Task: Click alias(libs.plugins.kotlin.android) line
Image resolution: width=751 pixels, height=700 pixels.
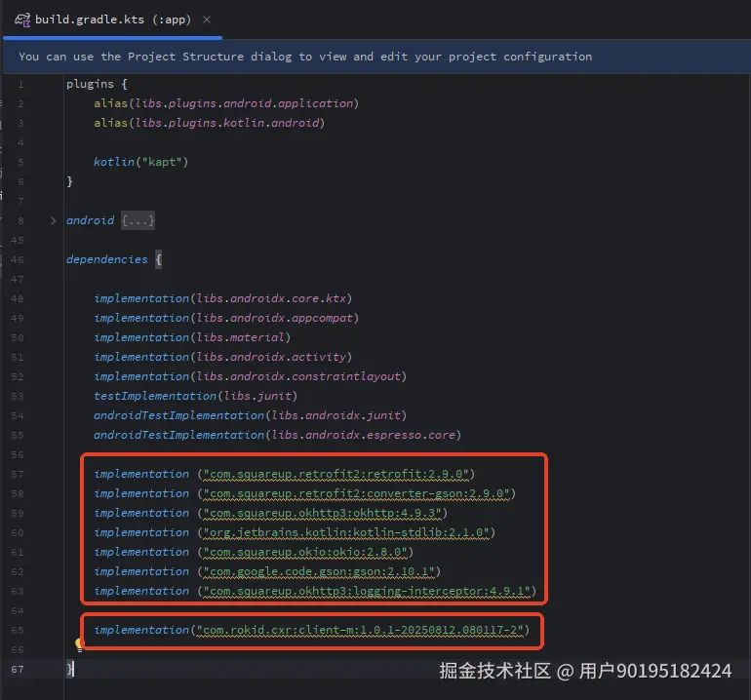Action: point(210,124)
